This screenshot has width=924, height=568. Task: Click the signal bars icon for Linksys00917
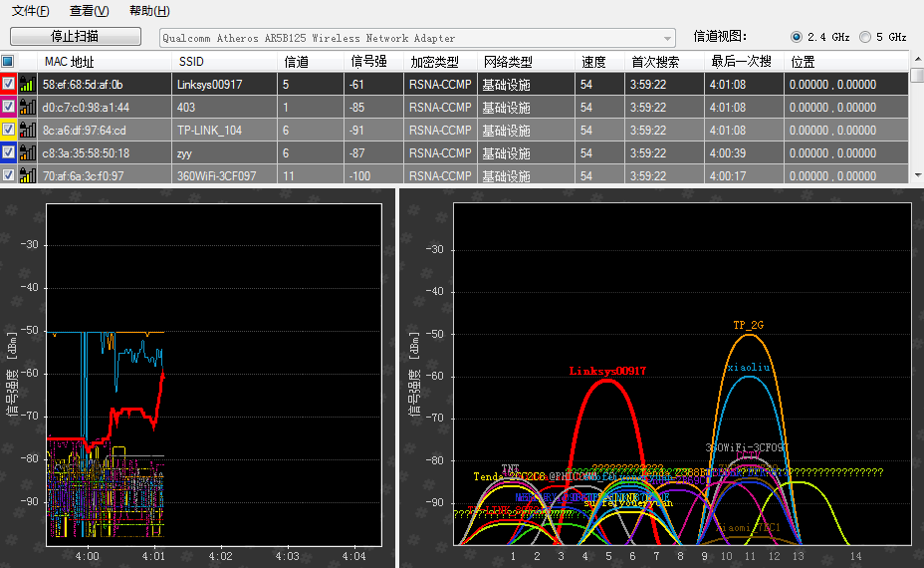click(x=27, y=85)
